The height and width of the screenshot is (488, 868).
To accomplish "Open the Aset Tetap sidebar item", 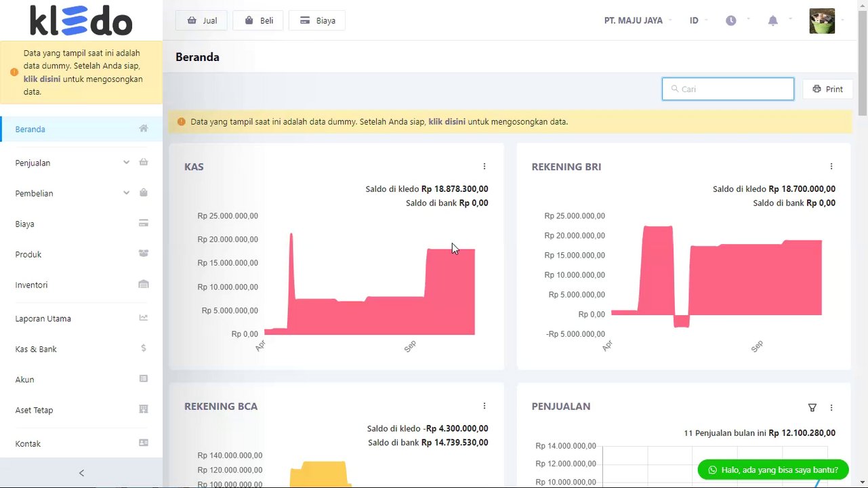I will tap(81, 410).
